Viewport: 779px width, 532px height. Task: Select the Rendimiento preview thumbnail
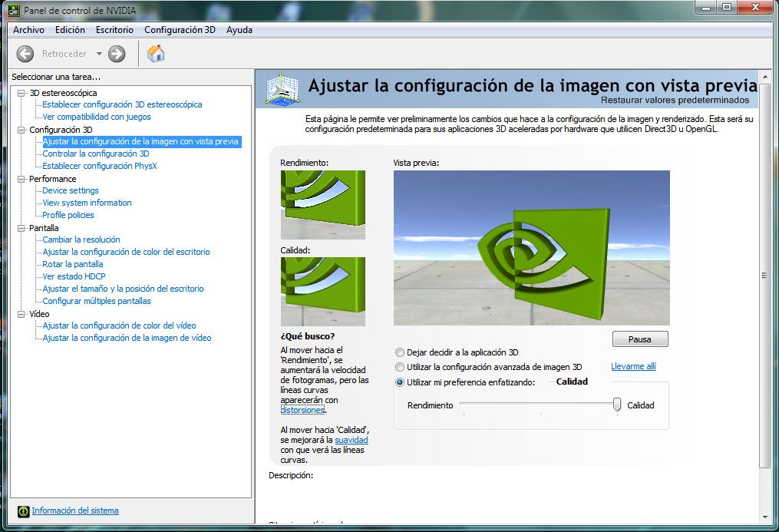click(x=322, y=204)
